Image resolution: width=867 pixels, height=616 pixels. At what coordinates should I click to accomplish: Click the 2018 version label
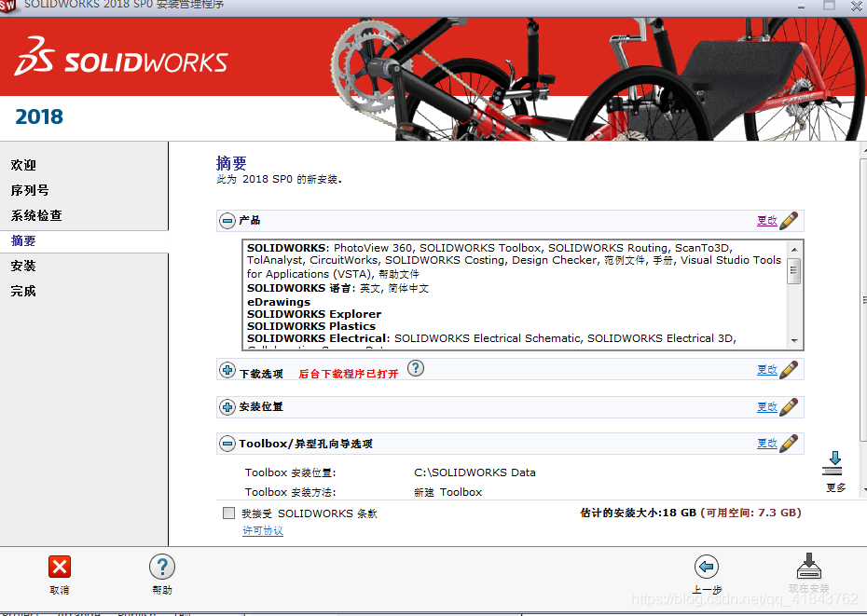39,116
